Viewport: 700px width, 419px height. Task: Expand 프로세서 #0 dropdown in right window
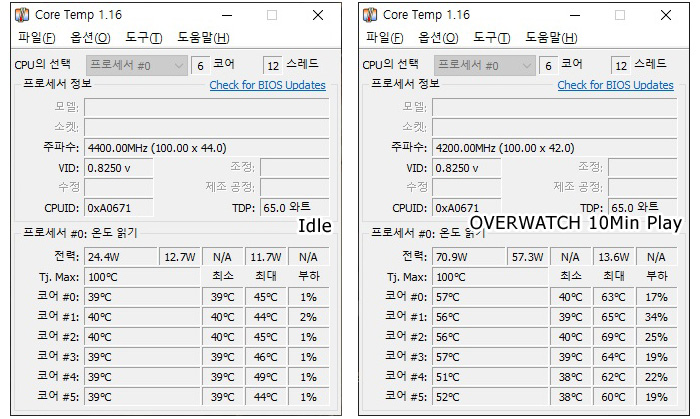pos(484,66)
